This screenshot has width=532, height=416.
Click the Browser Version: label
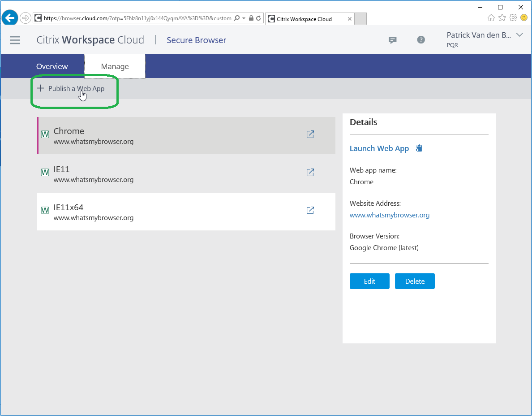coord(374,236)
